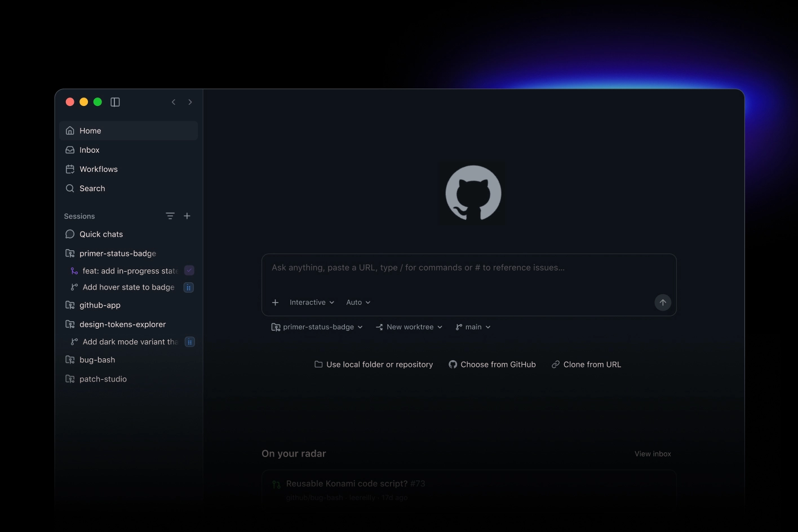Click "Choose from GitHub"
This screenshot has width=798, height=532.
(492, 365)
